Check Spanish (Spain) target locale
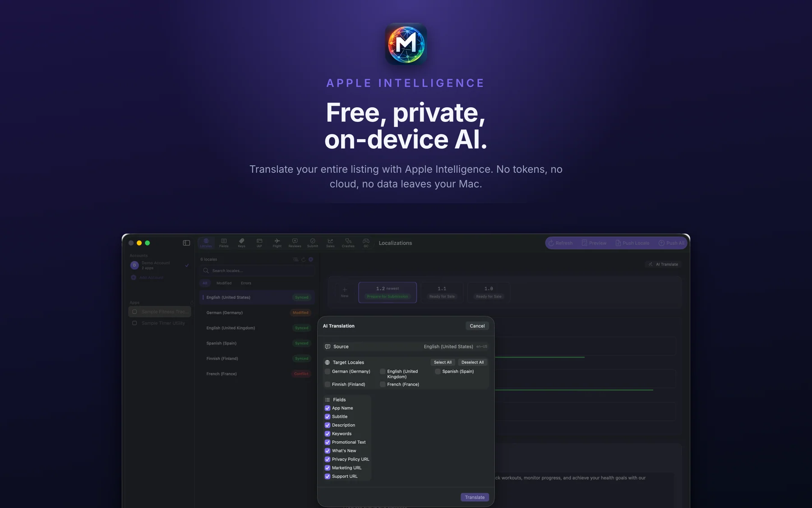Screen dimensions: 812x508 (x=438, y=372)
